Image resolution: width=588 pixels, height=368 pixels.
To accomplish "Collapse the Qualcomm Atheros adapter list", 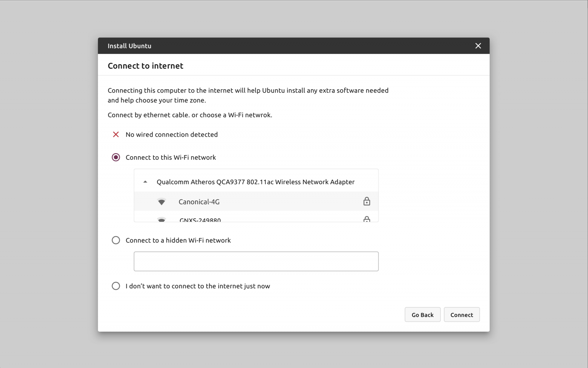I will coord(145,182).
